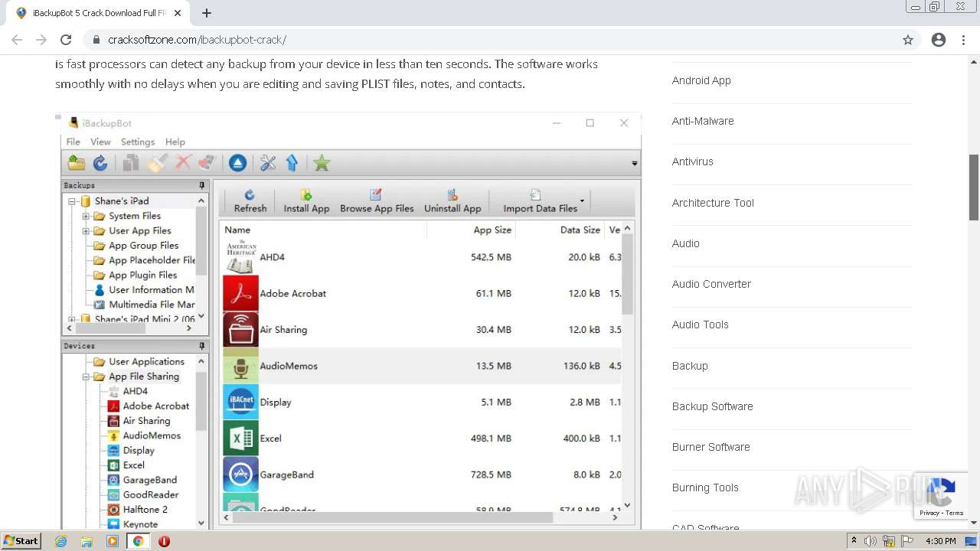Image resolution: width=980 pixels, height=551 pixels.
Task: Select the iBackupBot 5 Crack browser tab
Action: 98,13
